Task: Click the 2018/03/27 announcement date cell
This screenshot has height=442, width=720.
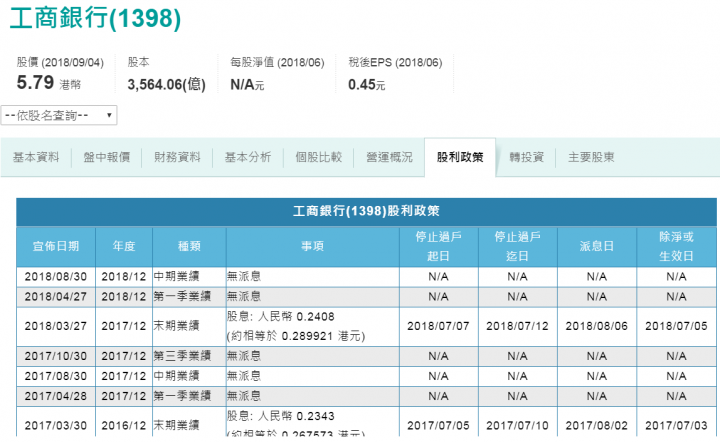Action: (x=56, y=326)
